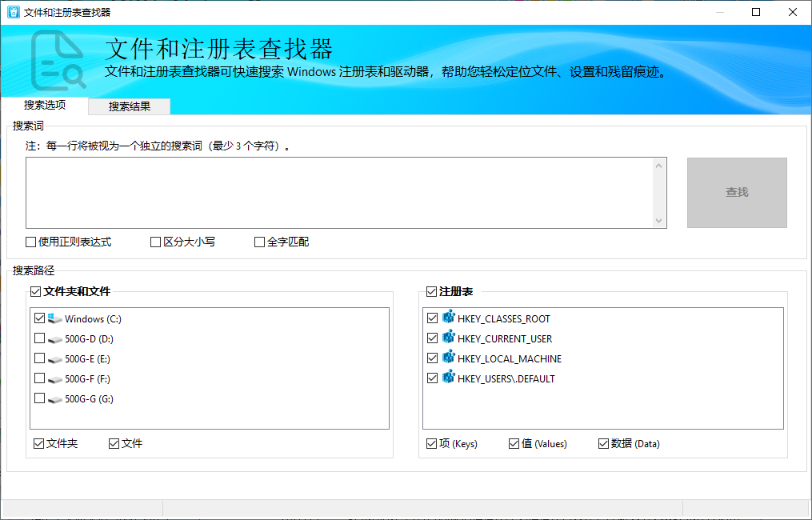Click the HKEY_CURRENT_USER registry icon

click(448, 338)
